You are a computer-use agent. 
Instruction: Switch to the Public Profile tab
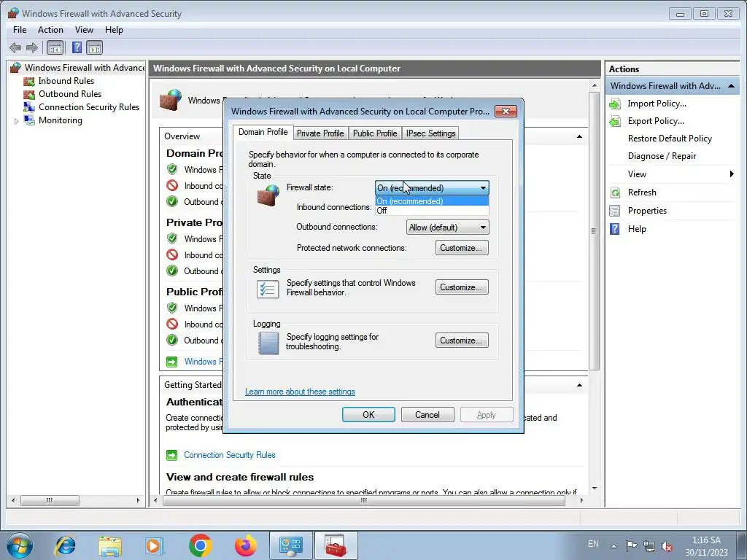(375, 133)
